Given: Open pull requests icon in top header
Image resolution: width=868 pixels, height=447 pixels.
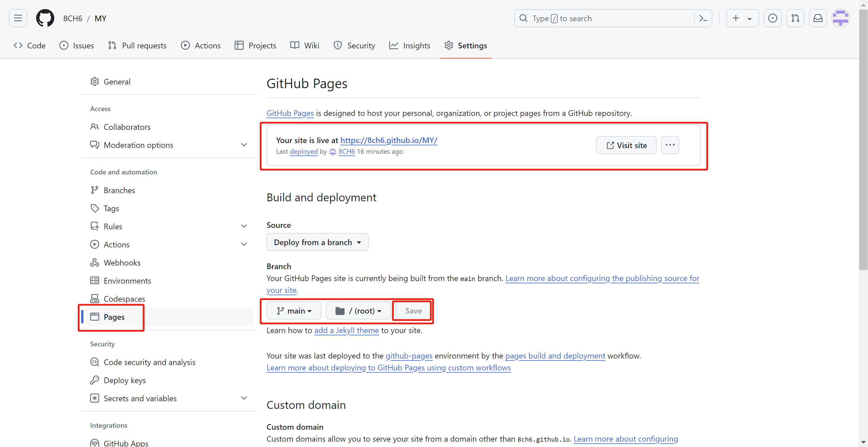Looking at the screenshot, I should coord(795,18).
